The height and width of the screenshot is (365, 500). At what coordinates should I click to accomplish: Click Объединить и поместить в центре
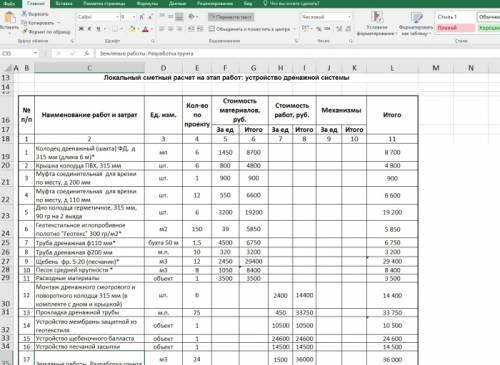coord(250,29)
